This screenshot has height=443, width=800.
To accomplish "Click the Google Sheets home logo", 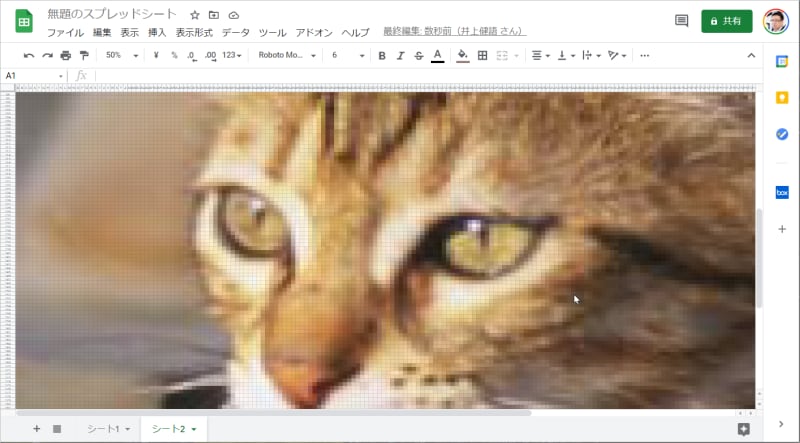I will point(24,21).
